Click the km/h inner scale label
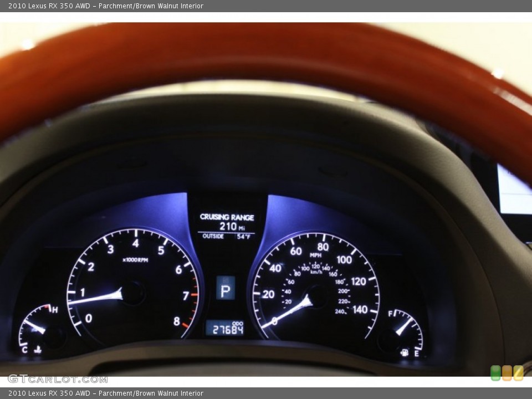Screen dimensions: 532x399 (x=316, y=272)
